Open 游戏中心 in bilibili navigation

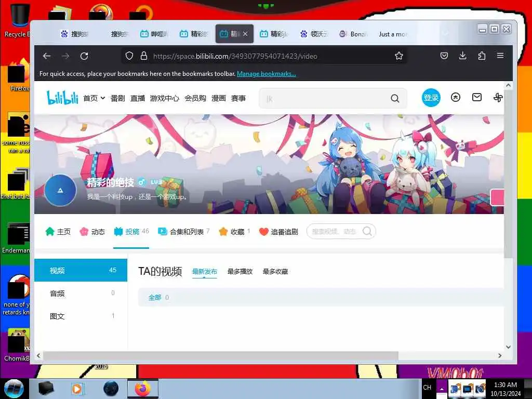coord(165,98)
